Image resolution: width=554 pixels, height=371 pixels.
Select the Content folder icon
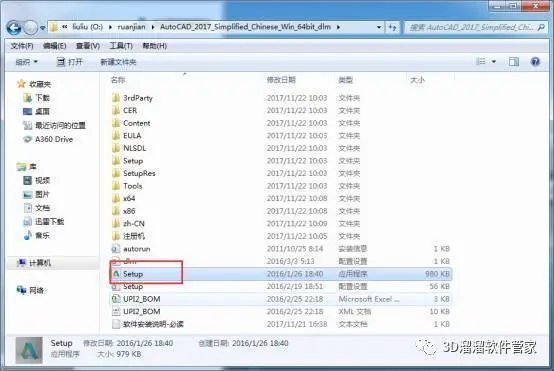[x=116, y=123]
